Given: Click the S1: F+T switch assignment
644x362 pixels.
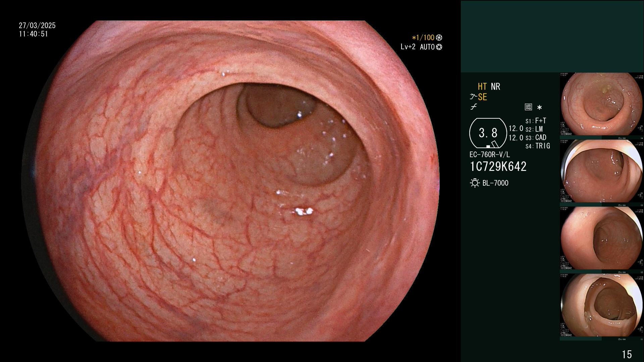Looking at the screenshot, I should coord(536,121).
